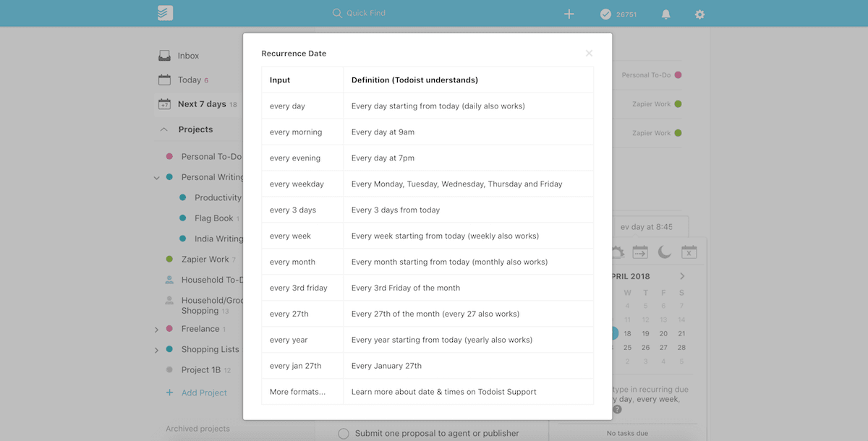Pick April 21 in the calendar
The width and height of the screenshot is (868, 441).
pos(681,333)
